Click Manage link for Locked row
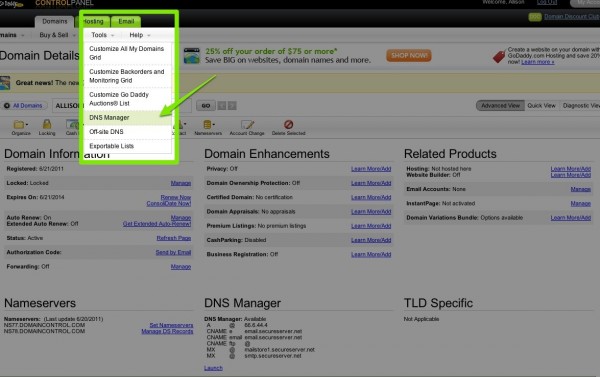 (181, 183)
